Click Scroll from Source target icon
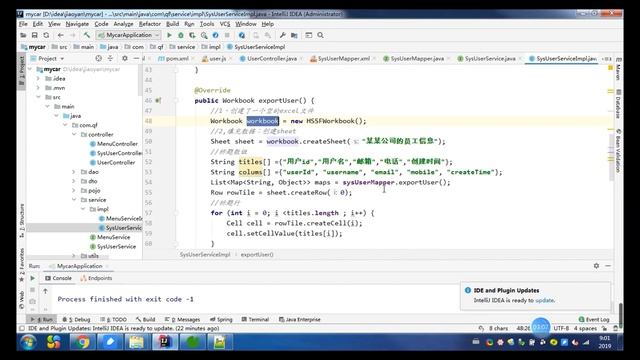This screenshot has height=360, width=640. click(98, 58)
